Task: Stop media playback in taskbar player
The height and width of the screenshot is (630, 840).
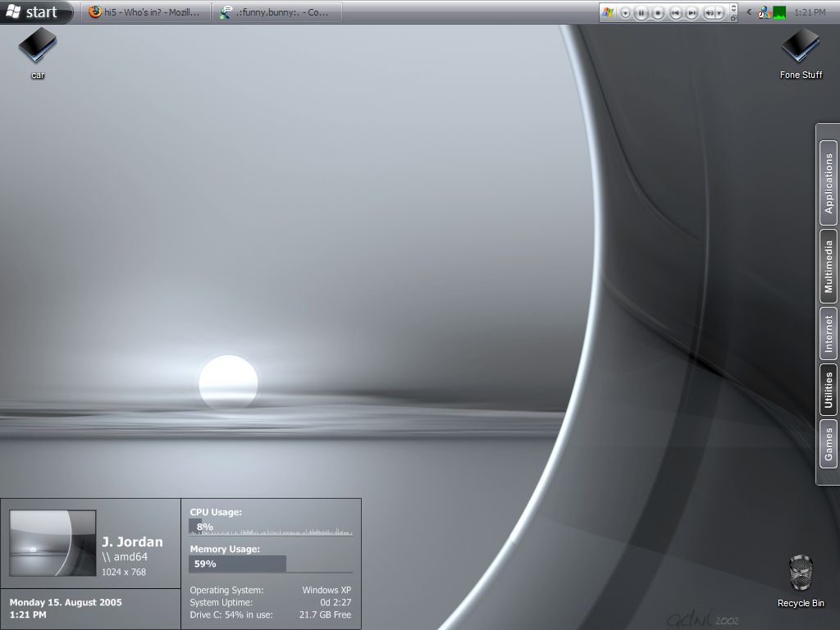Action: (x=658, y=13)
